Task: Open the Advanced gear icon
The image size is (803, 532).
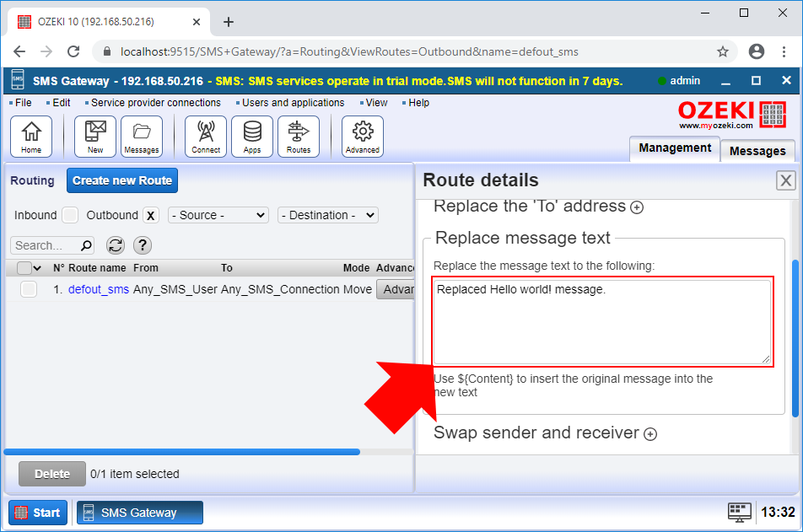Action: point(363,137)
